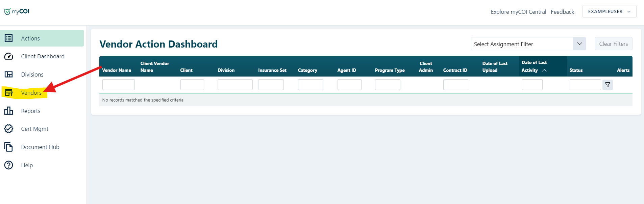The width and height of the screenshot is (644, 204).
Task: Focus the Agent ID filter field
Action: click(349, 85)
